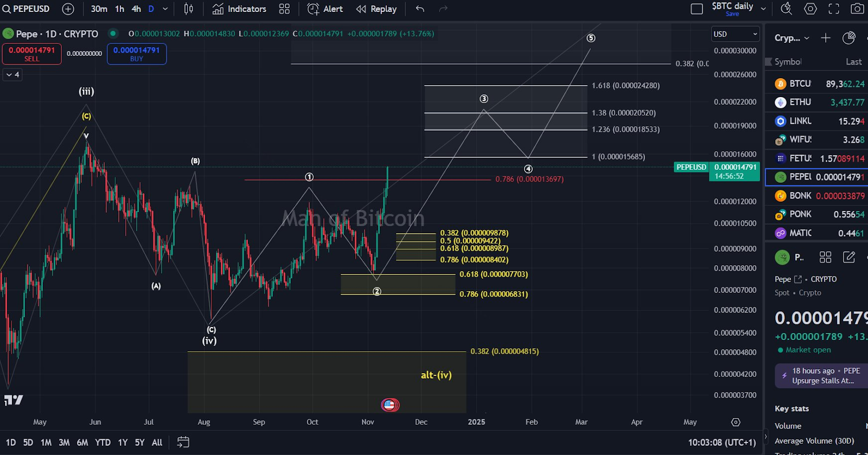Take a chart snapshot with camera icon

click(x=857, y=9)
